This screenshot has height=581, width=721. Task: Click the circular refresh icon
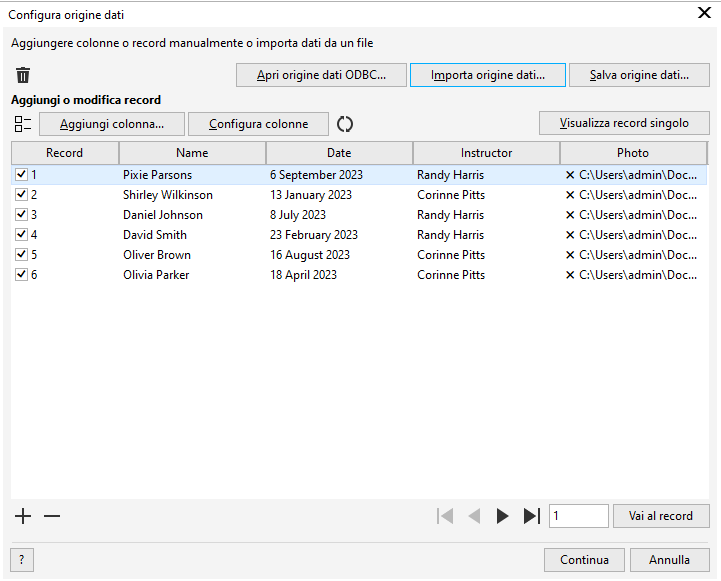[x=345, y=124]
